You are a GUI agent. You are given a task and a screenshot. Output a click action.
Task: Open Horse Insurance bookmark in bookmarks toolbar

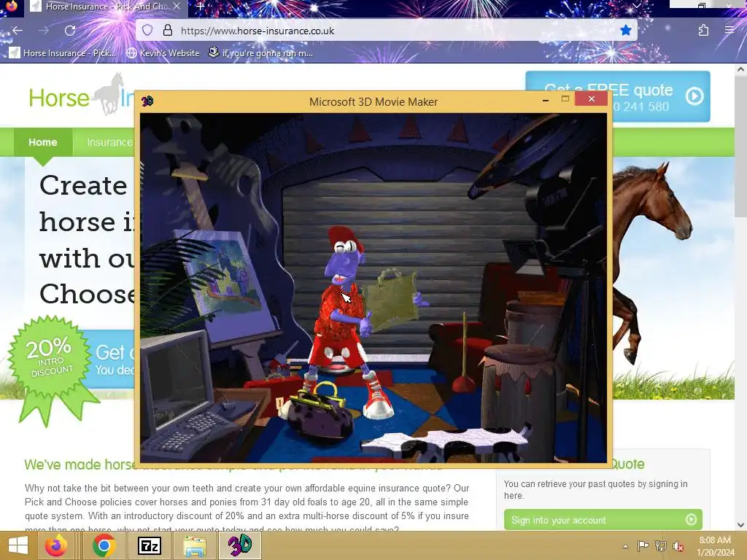point(62,52)
